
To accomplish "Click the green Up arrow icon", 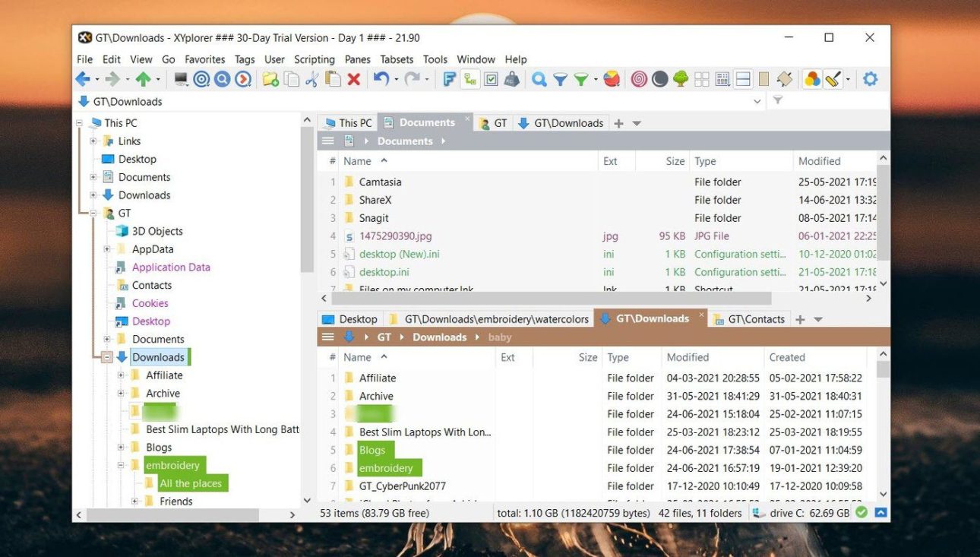I will coord(143,79).
